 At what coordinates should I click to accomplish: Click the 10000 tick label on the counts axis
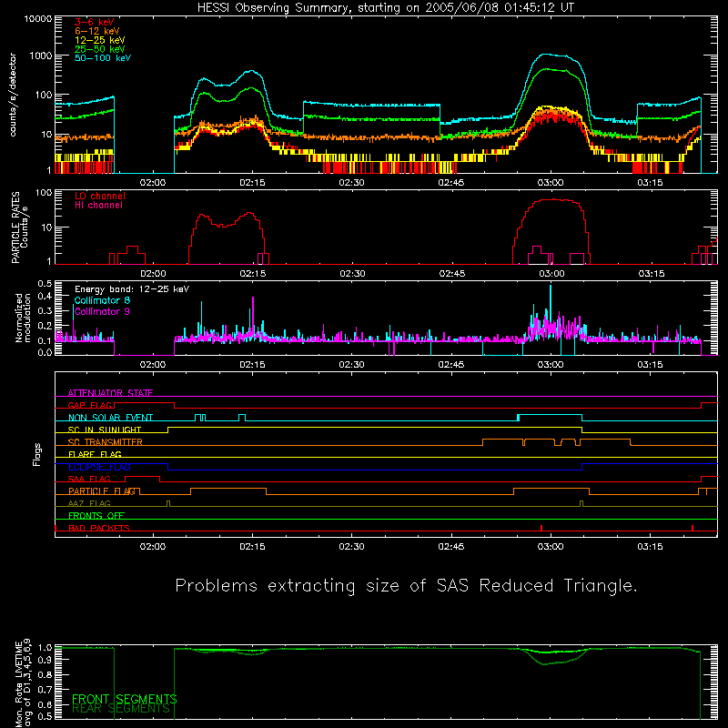(38, 18)
